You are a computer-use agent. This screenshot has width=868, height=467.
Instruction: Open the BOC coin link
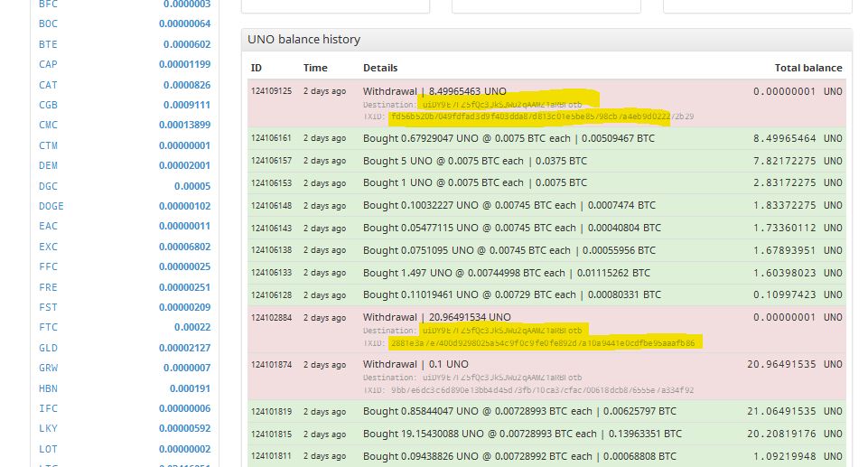pos(48,23)
